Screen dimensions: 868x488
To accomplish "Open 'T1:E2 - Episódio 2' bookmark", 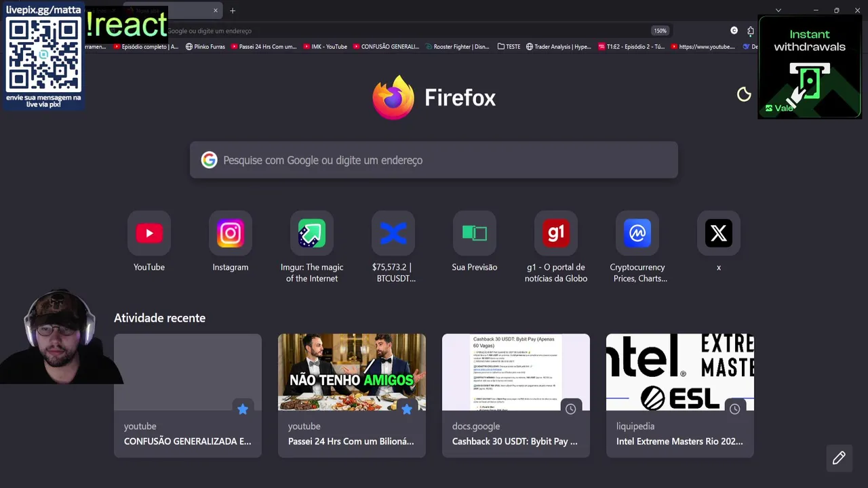I will (631, 47).
